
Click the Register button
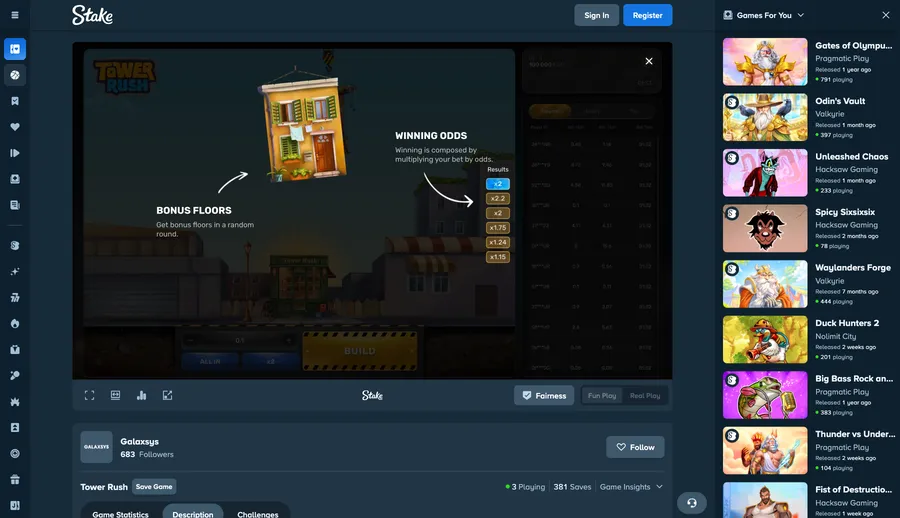click(x=647, y=16)
